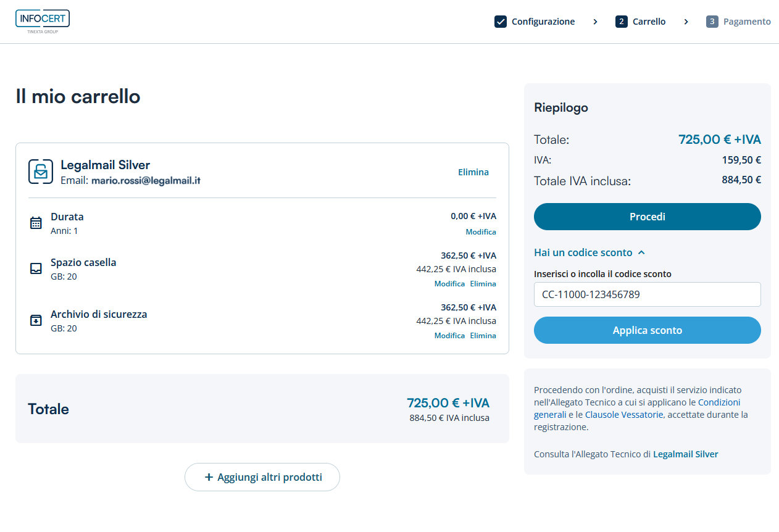
Task: Apply the discount with Applica sconto
Action: (x=647, y=330)
